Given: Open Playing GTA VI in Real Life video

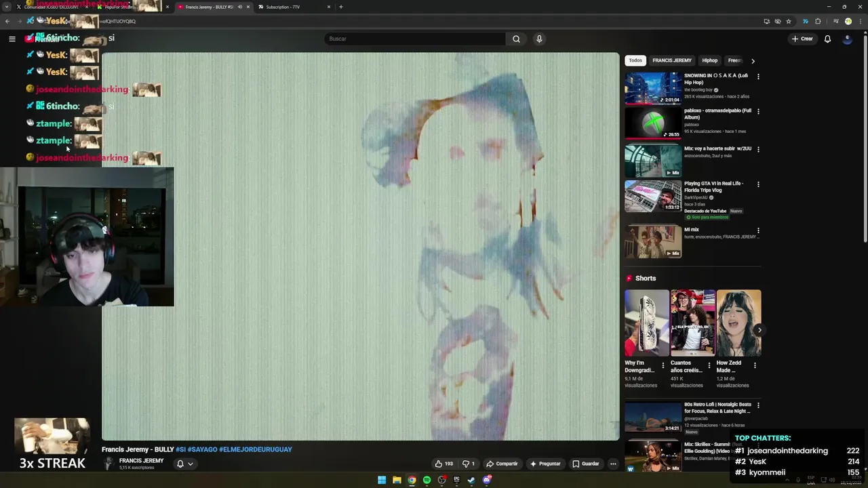Looking at the screenshot, I should [653, 196].
